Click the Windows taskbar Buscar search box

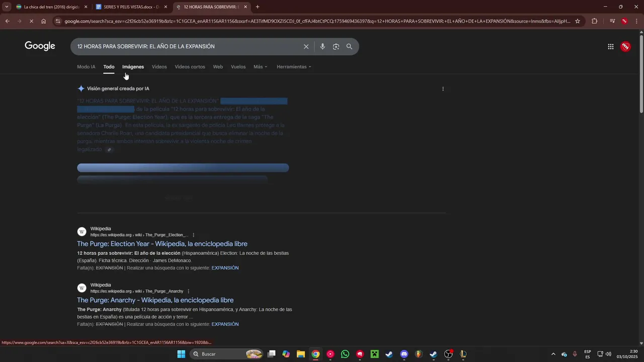227,354
